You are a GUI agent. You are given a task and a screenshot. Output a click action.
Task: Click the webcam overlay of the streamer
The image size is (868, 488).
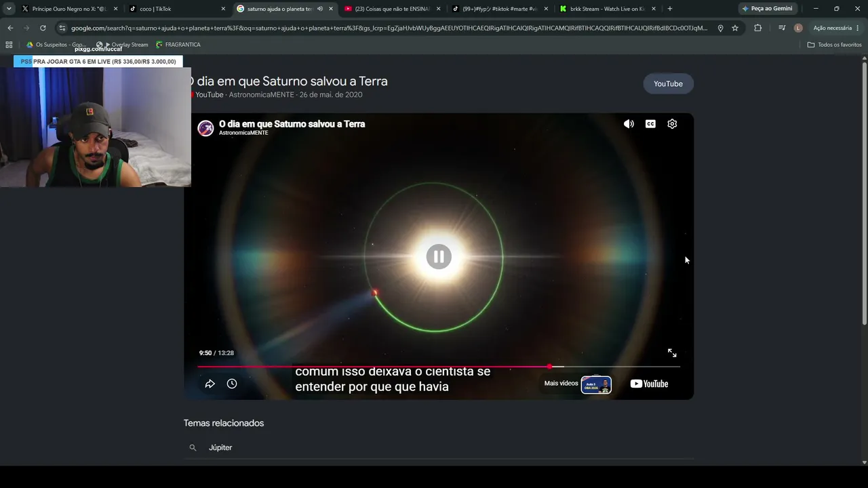click(96, 127)
